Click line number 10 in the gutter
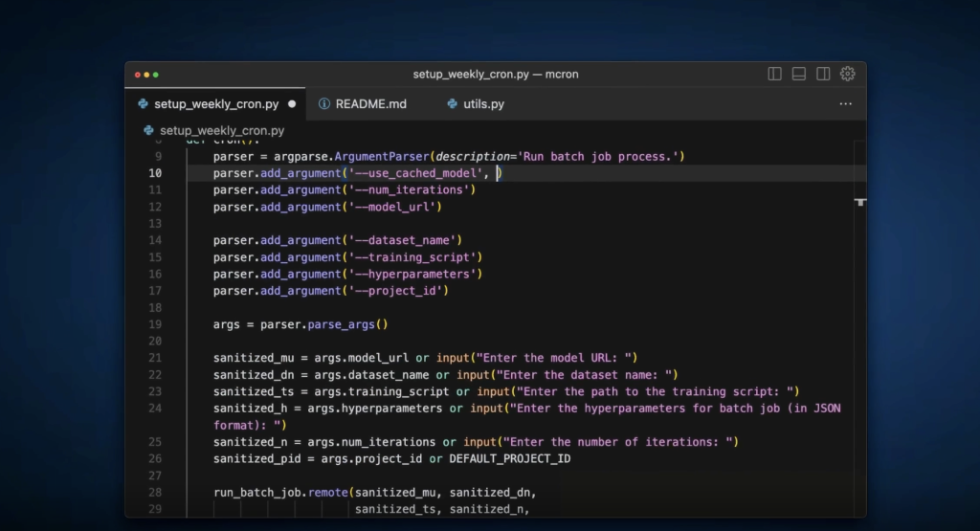Image resolution: width=980 pixels, height=531 pixels. [155, 173]
